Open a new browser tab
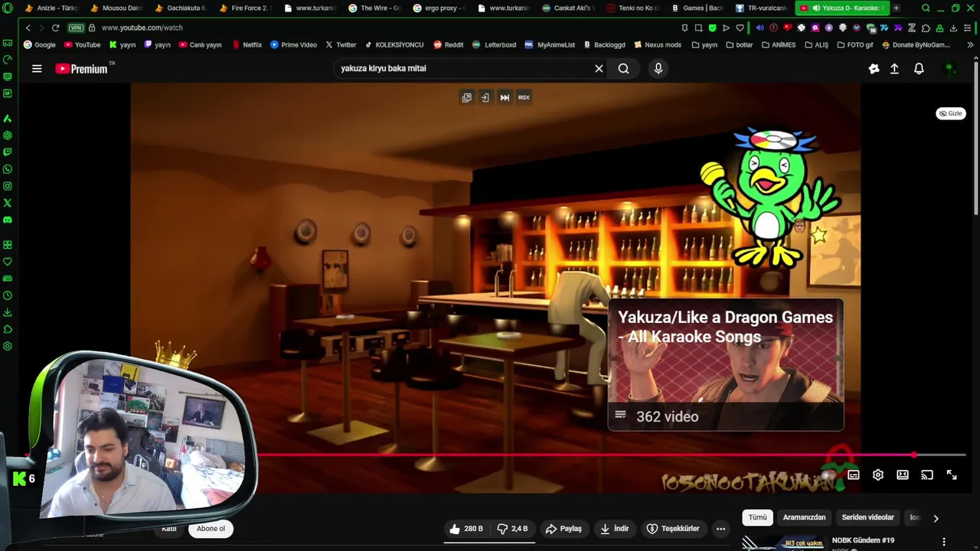 pos(896,8)
